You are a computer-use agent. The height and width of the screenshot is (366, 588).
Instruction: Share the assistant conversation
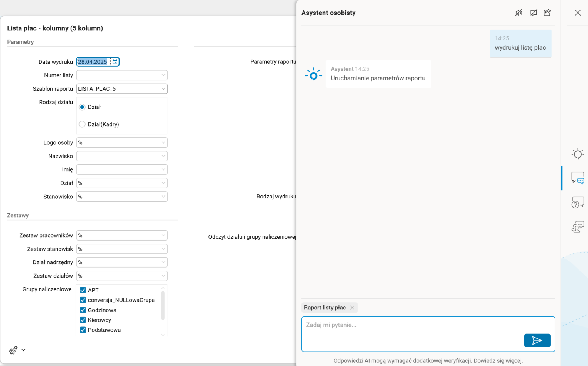(x=547, y=13)
